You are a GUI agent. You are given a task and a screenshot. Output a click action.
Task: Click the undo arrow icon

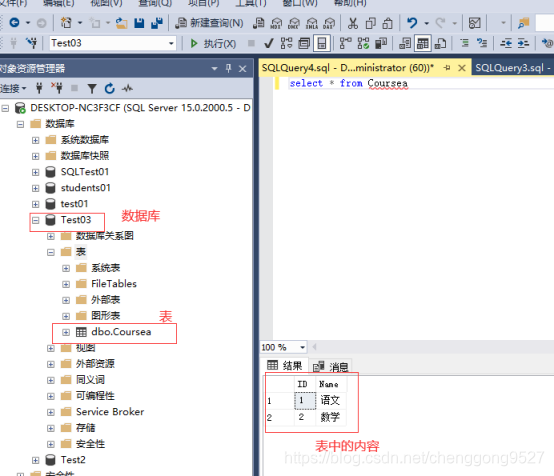(412, 23)
